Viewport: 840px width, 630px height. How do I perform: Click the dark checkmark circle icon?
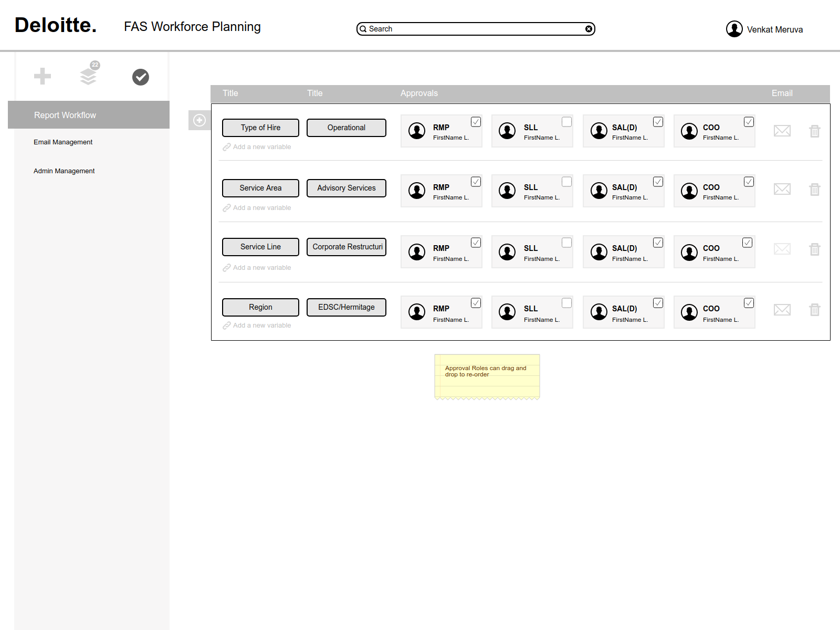pos(141,77)
